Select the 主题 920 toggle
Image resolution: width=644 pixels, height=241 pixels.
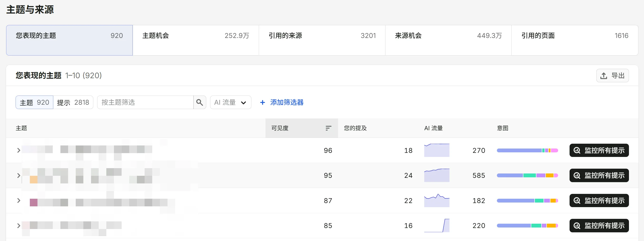34,102
